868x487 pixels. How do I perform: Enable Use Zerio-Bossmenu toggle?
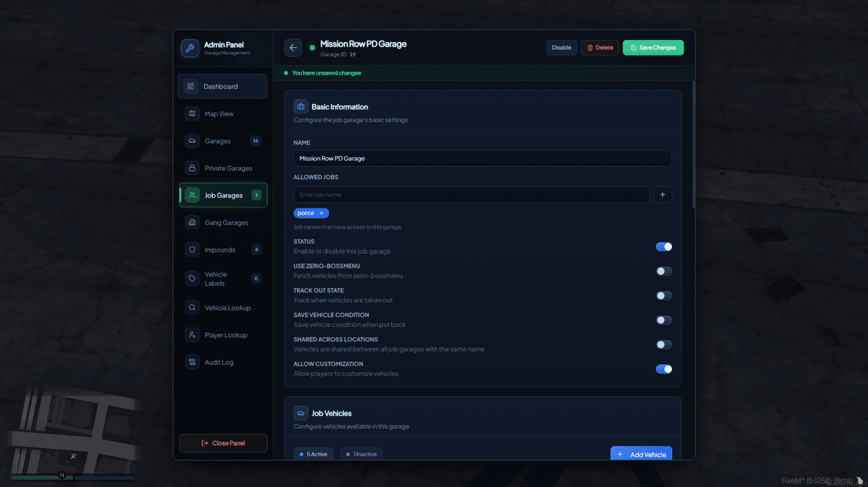pyautogui.click(x=664, y=271)
